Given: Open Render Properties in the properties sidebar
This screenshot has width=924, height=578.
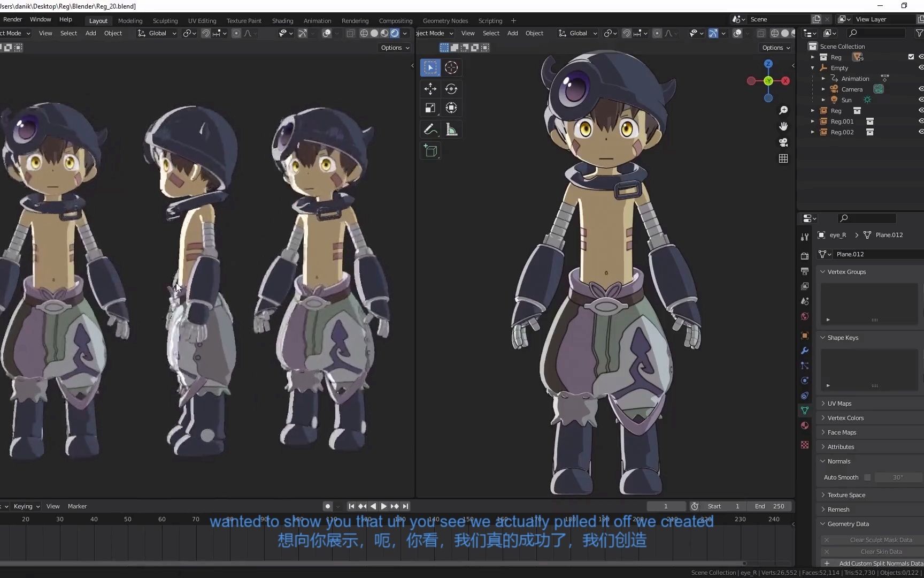Looking at the screenshot, I should (804, 255).
